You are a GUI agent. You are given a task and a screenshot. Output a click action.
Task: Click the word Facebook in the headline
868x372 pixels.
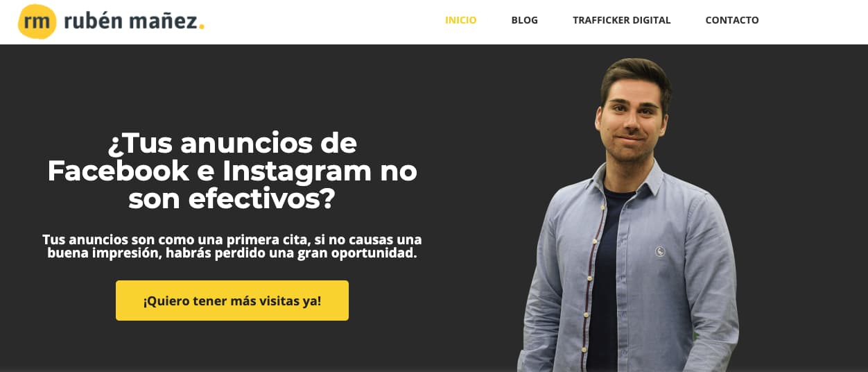119,171
